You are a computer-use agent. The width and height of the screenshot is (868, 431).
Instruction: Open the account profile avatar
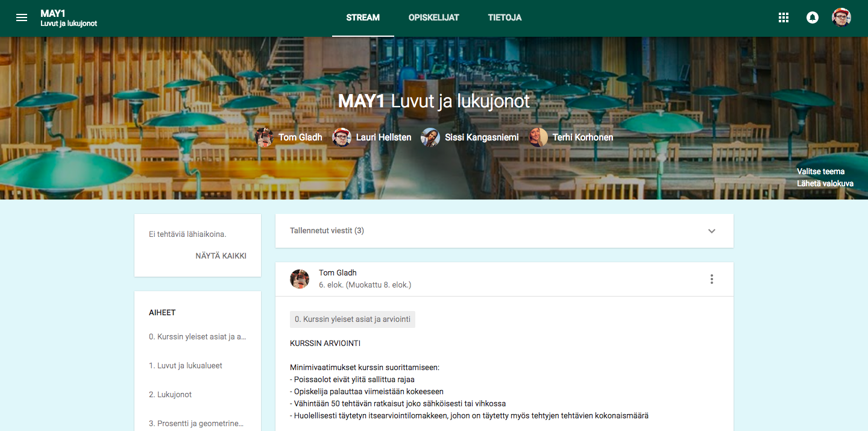[841, 17]
